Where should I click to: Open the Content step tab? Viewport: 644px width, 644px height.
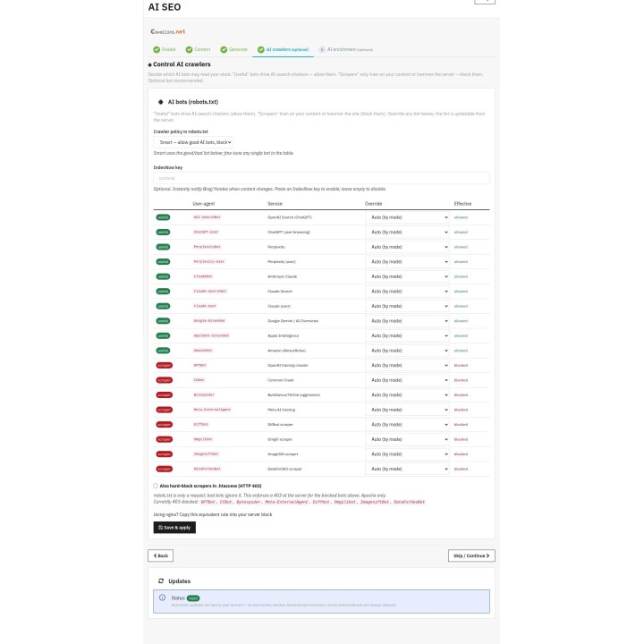(198, 49)
